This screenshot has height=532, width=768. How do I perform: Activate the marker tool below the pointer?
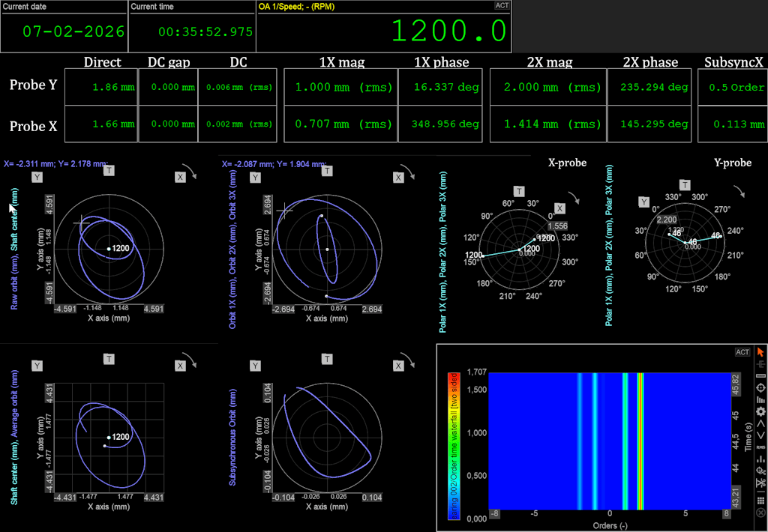pyautogui.click(x=760, y=364)
